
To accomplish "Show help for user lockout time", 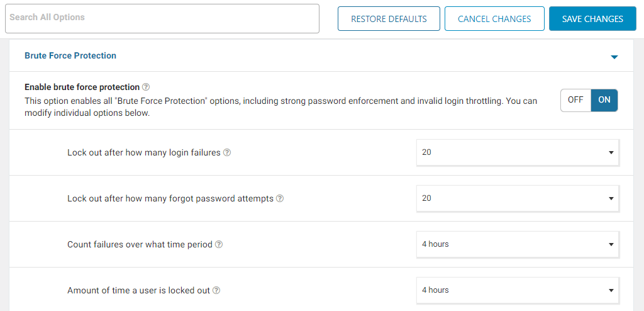I will (x=216, y=290).
